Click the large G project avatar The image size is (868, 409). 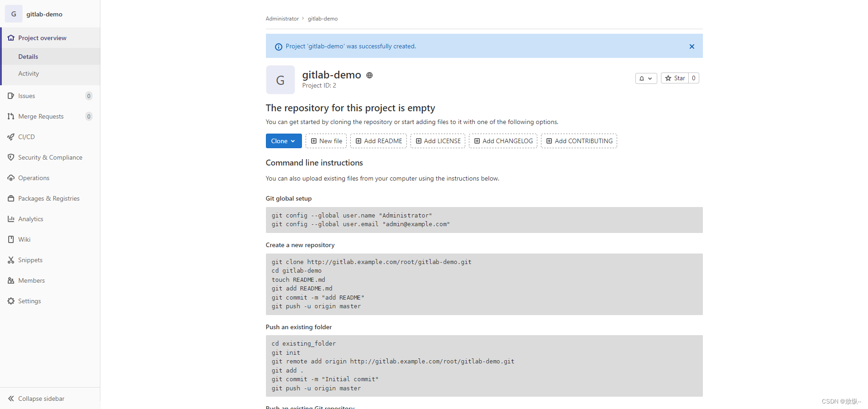pyautogui.click(x=281, y=80)
